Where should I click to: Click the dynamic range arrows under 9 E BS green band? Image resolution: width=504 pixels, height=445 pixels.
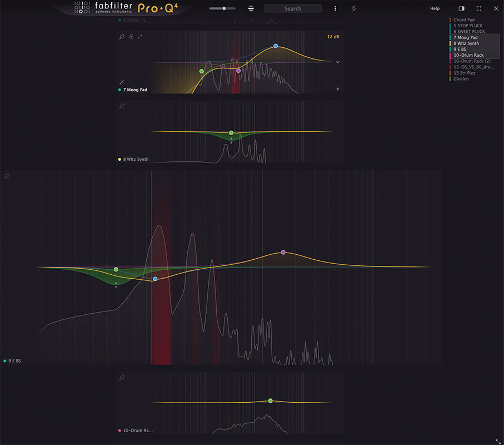click(116, 285)
